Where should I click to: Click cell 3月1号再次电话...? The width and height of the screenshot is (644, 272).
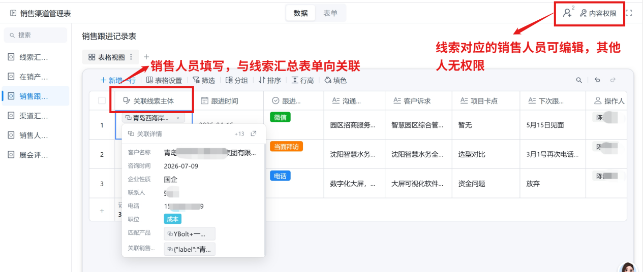pos(552,154)
